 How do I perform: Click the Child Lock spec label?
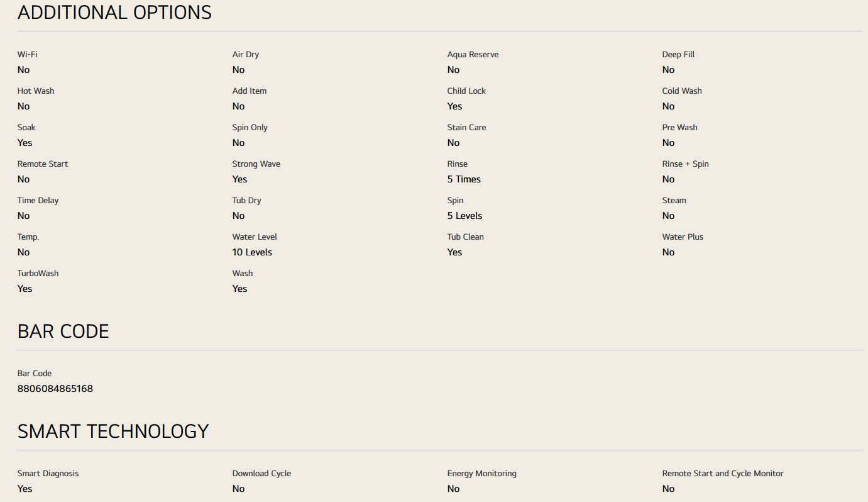pyautogui.click(x=466, y=91)
